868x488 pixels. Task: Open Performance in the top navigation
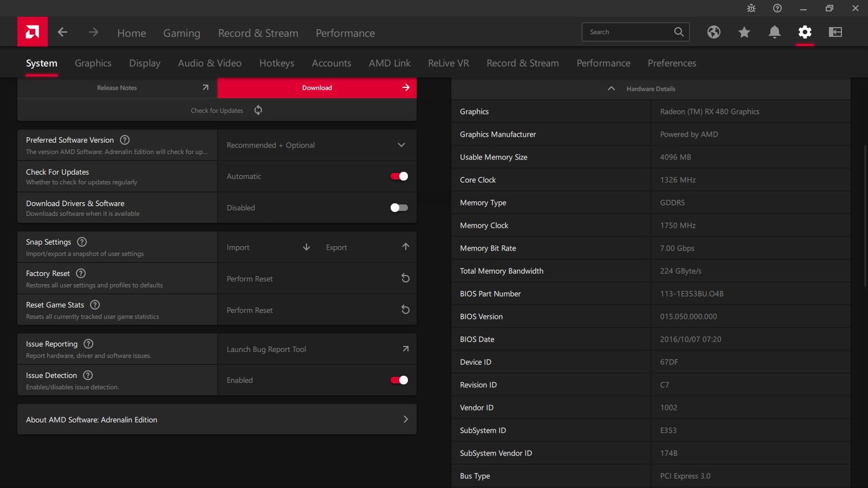[x=346, y=33]
